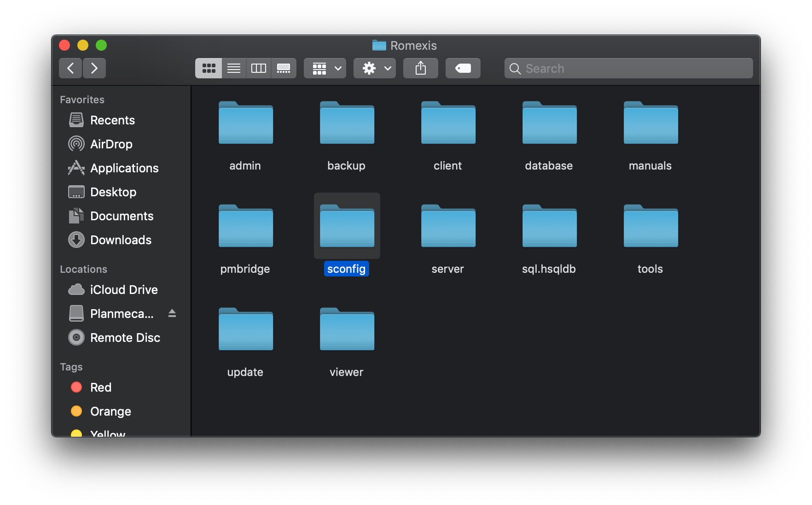Open the sconfig folder
Screen dimensions: 812x505
click(x=347, y=226)
